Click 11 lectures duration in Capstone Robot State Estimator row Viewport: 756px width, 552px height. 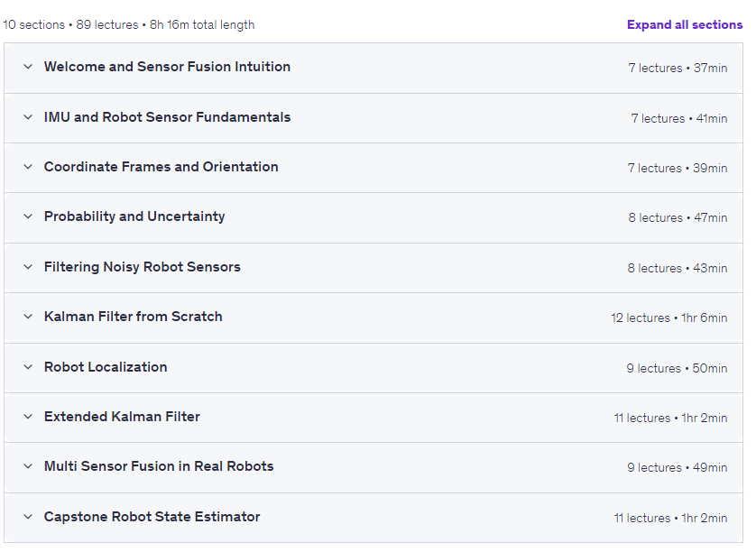coord(670,519)
